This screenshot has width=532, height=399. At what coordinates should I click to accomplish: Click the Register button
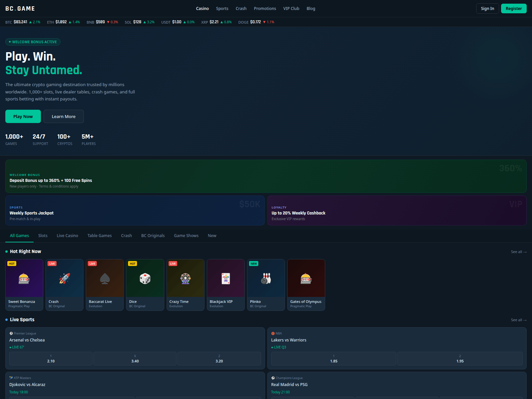click(514, 8)
